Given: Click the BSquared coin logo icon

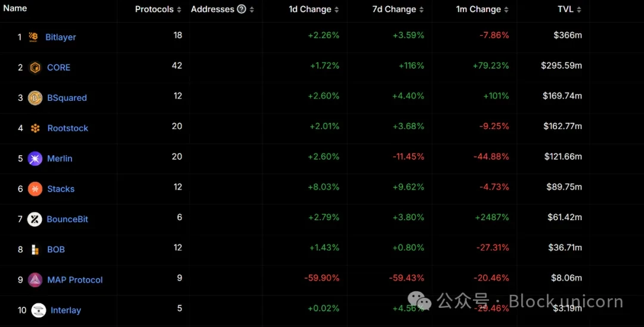Looking at the screenshot, I should click(x=35, y=98).
